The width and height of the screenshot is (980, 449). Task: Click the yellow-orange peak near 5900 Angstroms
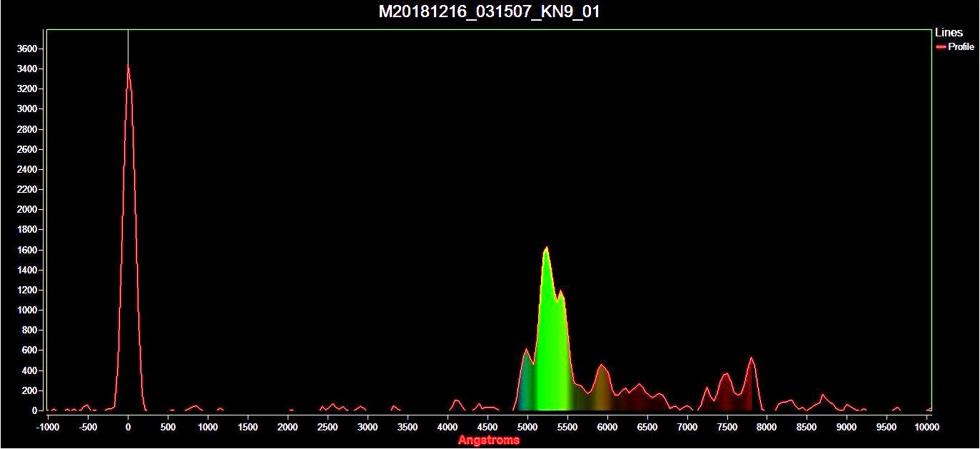pyautogui.click(x=602, y=365)
